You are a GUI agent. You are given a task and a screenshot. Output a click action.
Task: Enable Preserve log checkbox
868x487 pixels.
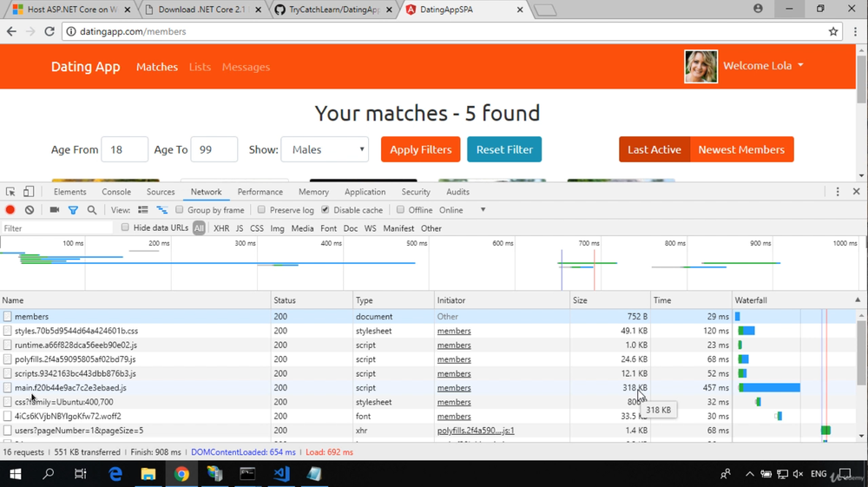pos(261,210)
